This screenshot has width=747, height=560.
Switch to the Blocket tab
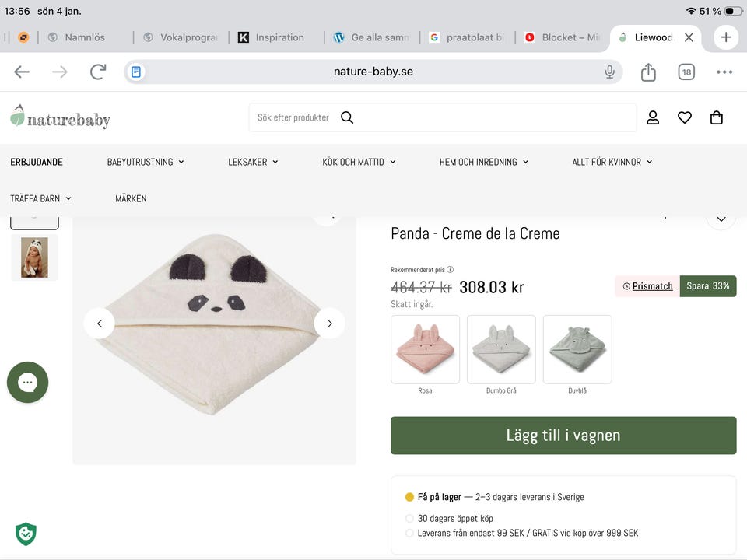coord(562,37)
